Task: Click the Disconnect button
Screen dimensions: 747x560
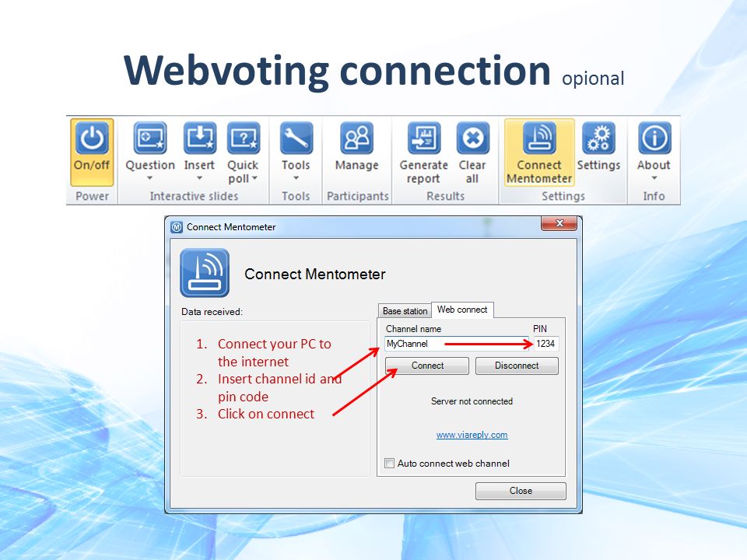Action: [x=517, y=366]
